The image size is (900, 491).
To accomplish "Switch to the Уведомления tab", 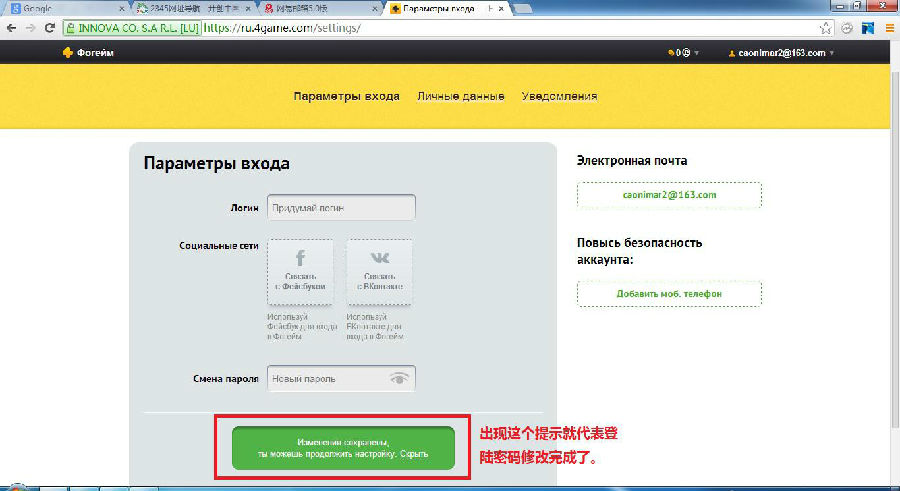I will point(559,96).
